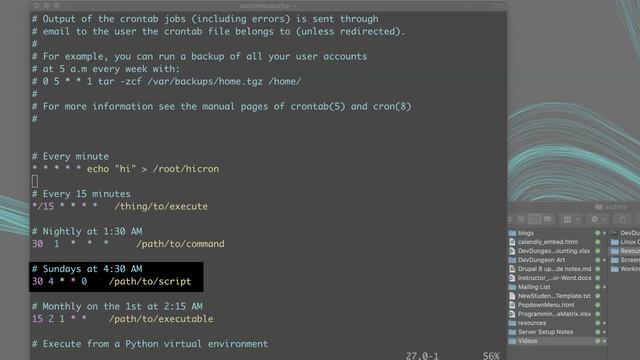This screenshot has width=640, height=360.
Task: Select the calendly_embed.html file icon
Action: click(512, 242)
